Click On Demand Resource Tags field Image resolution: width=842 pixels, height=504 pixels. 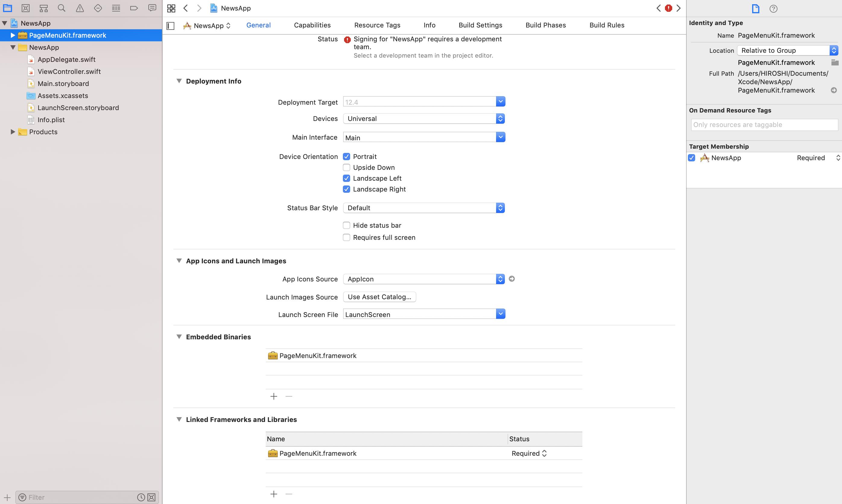click(764, 125)
